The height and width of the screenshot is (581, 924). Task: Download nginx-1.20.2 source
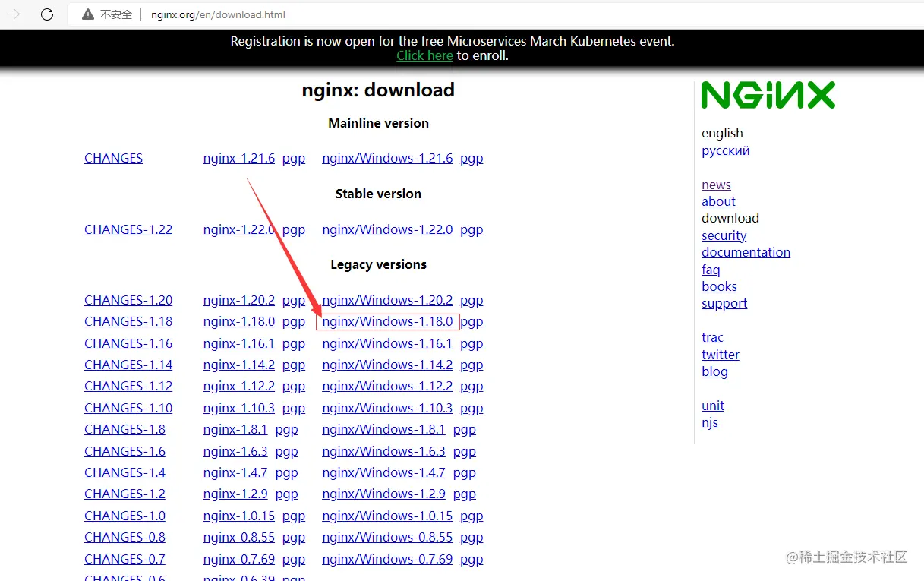239,300
